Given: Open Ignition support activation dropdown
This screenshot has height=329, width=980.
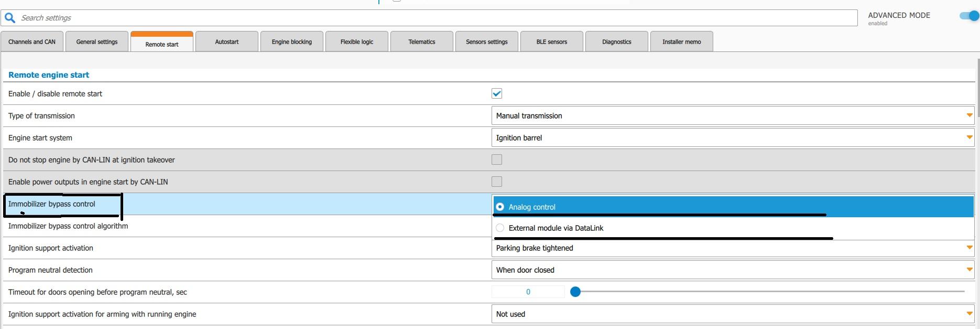Looking at the screenshot, I should tap(732, 248).
